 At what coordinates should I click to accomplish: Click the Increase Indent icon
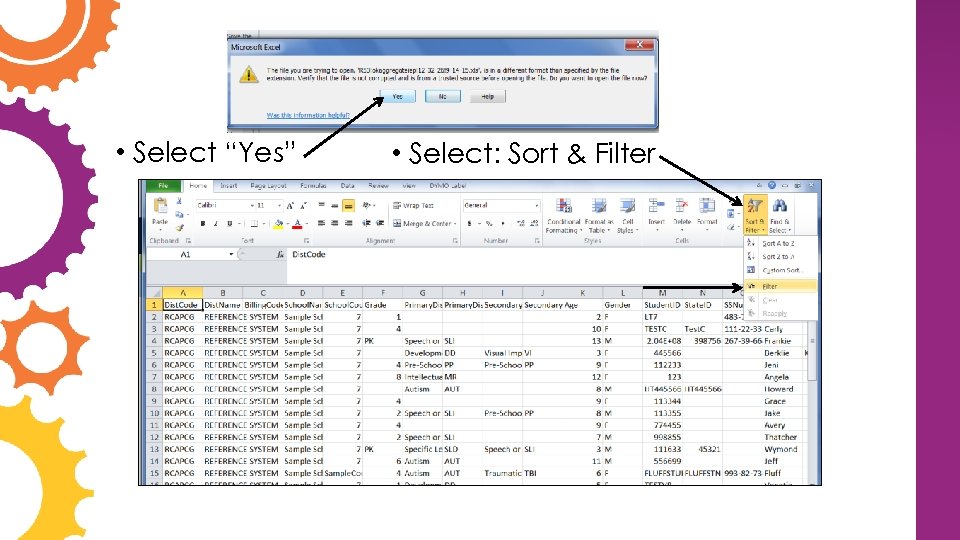tap(380, 224)
